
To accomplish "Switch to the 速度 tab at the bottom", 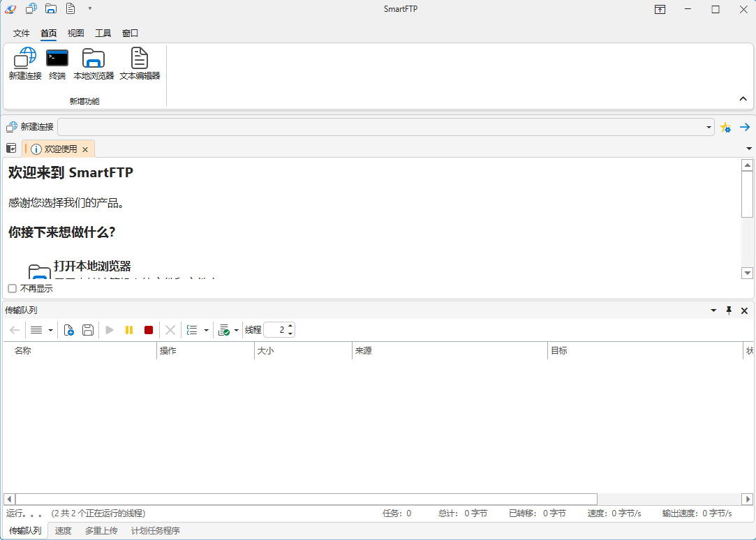I will point(63,530).
